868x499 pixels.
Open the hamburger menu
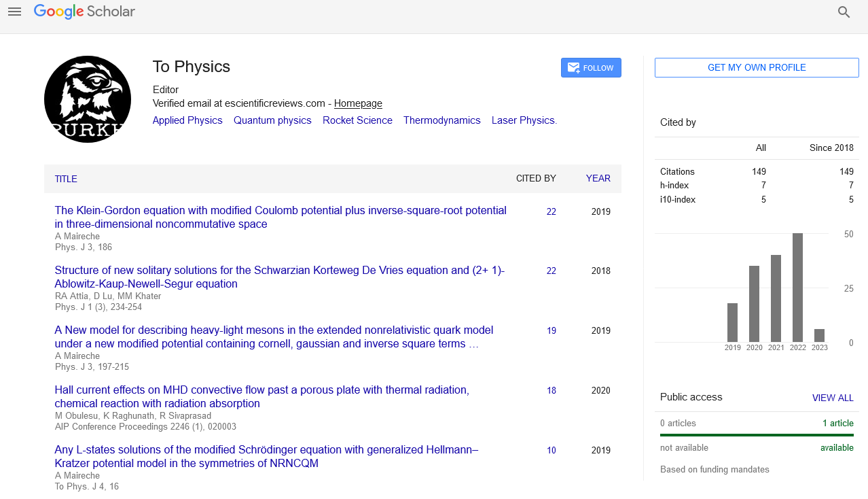coord(14,12)
